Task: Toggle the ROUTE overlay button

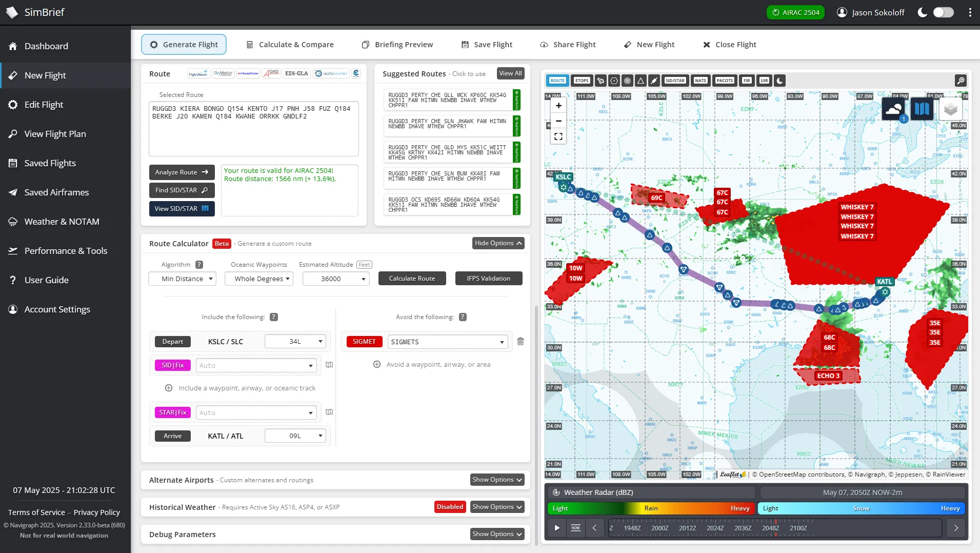Action: coord(557,81)
